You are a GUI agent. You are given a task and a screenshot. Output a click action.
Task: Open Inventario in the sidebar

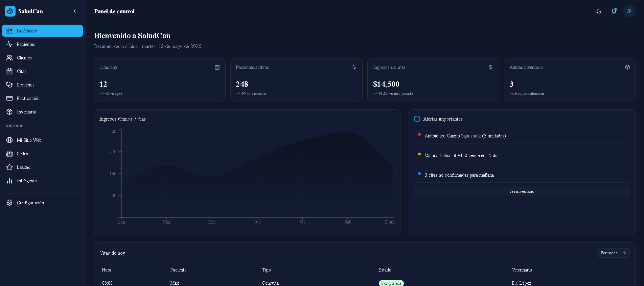click(42, 112)
